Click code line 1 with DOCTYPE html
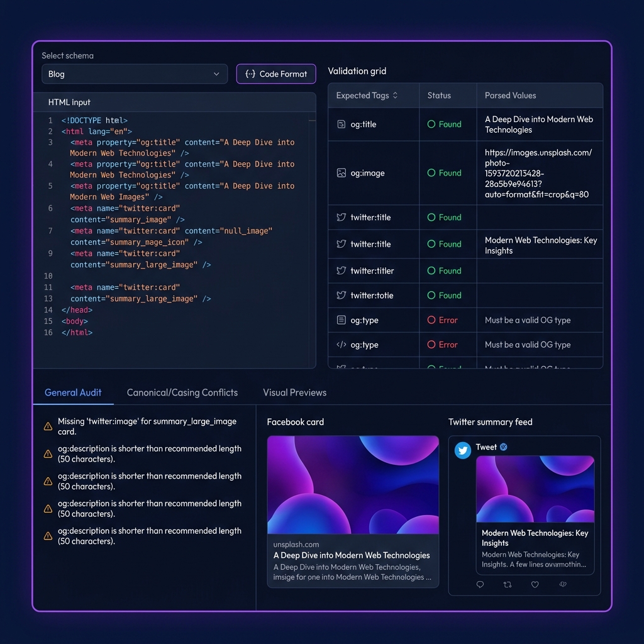Screen dimensions: 644x644 coord(94,120)
